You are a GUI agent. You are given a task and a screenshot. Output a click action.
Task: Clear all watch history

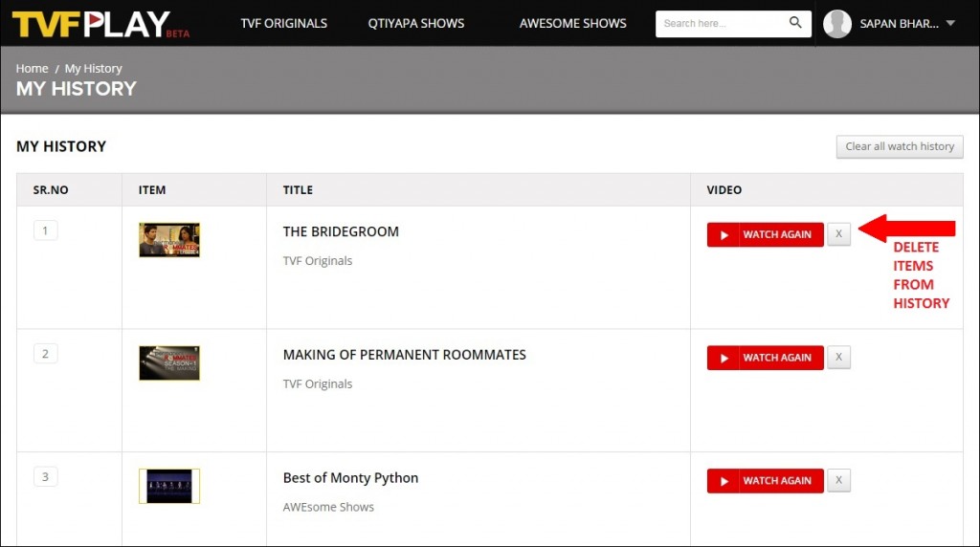(x=900, y=146)
